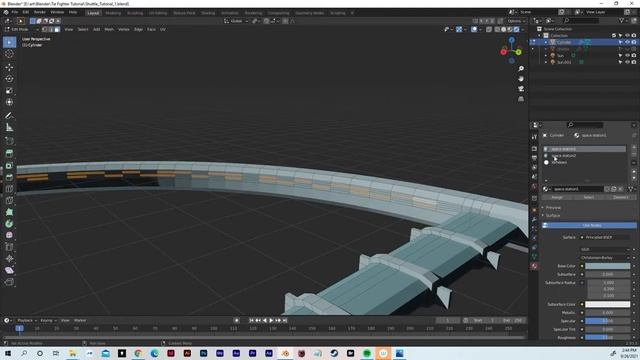Viewport: 640px width, 360px height.
Task: Pick the Annotate pencil tool
Action: pyautogui.click(x=9, y=116)
